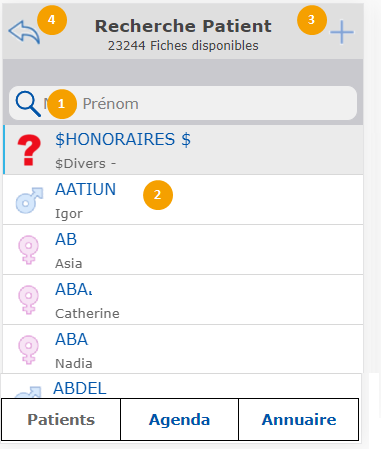Select patient AB Asia
The image size is (381, 449).
point(183,250)
